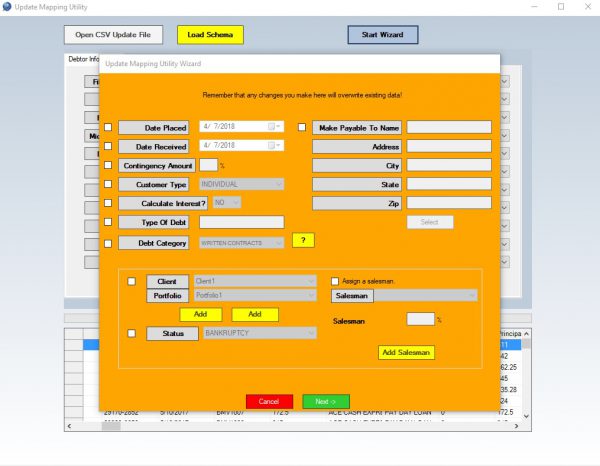Click the Make Payable To Name field
This screenshot has height=466, width=600.
pos(449,127)
